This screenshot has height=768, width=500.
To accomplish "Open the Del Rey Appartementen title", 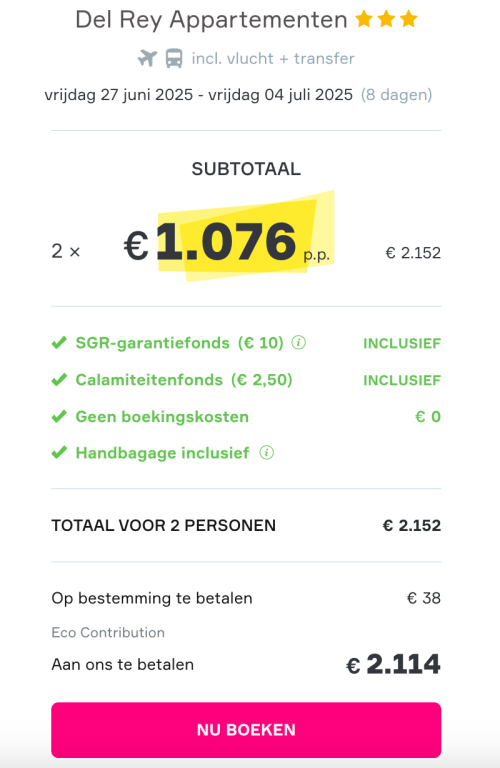I will 211,20.
